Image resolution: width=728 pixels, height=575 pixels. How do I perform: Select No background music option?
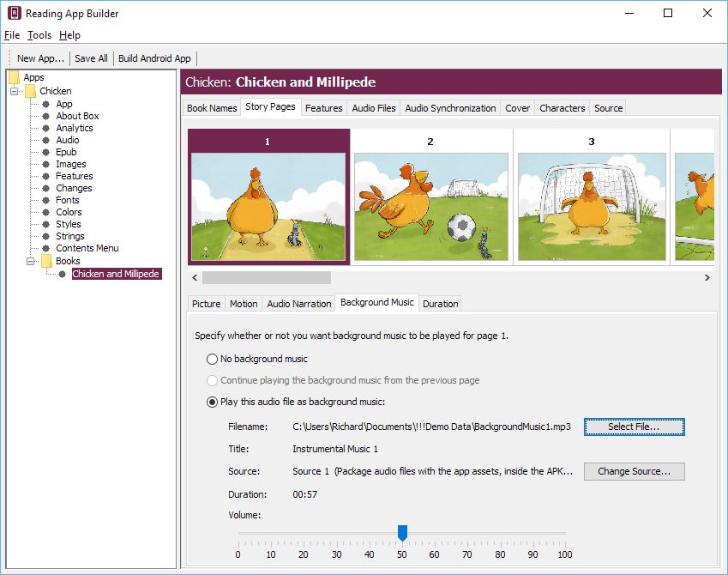tap(212, 359)
